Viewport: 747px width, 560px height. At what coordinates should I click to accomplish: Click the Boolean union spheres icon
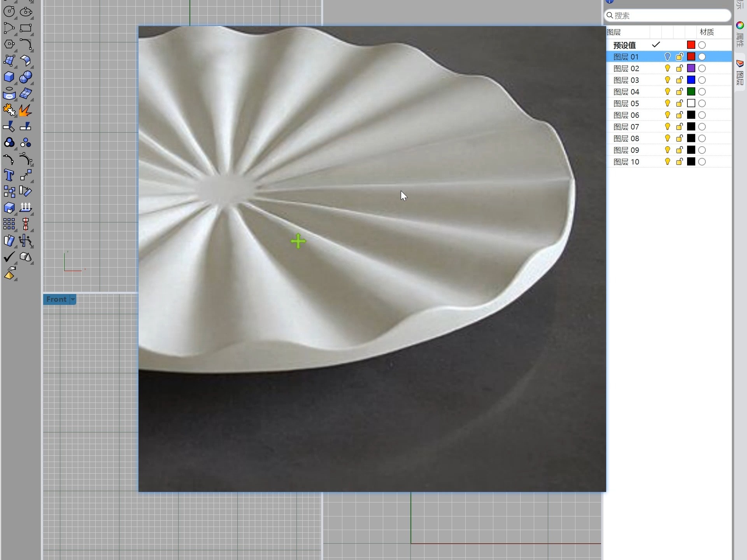point(25,77)
